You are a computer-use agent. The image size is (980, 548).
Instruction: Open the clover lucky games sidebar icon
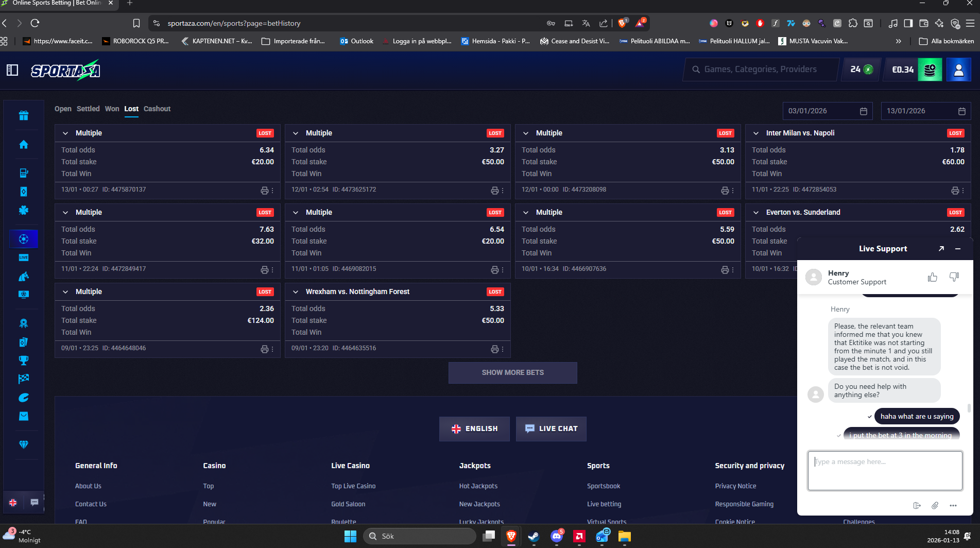[x=24, y=210]
